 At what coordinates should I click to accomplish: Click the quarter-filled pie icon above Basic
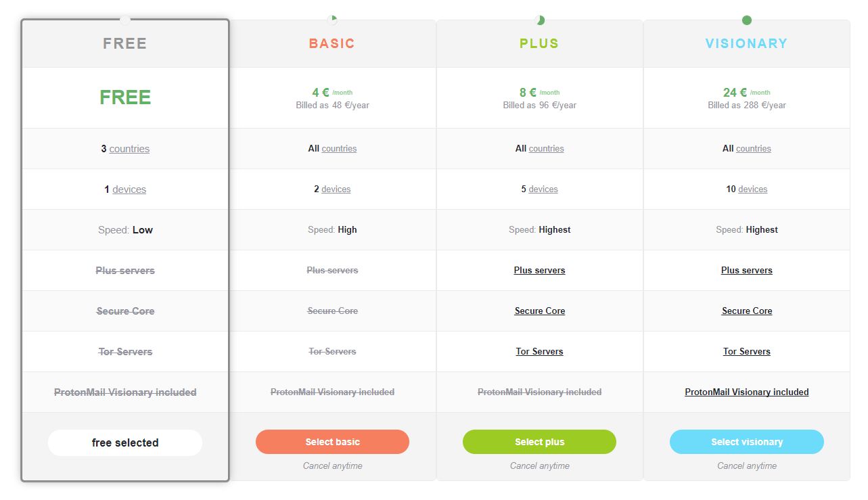[x=332, y=20]
